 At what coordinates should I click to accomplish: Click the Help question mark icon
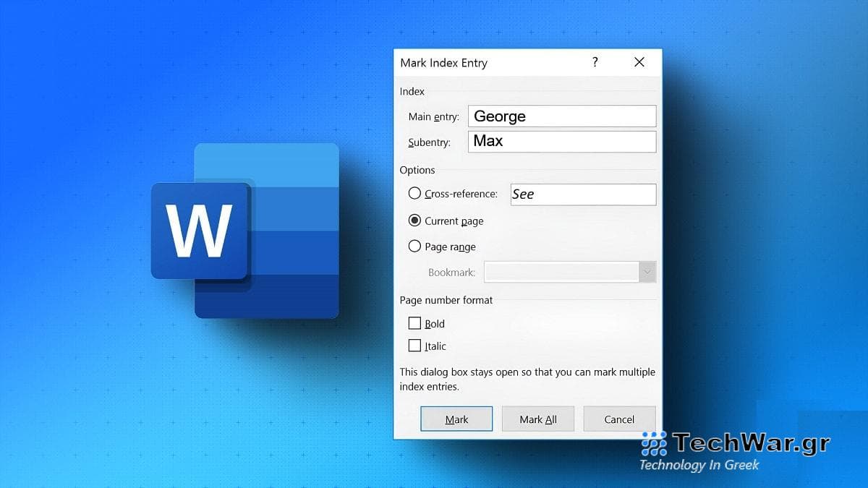pyautogui.click(x=595, y=62)
